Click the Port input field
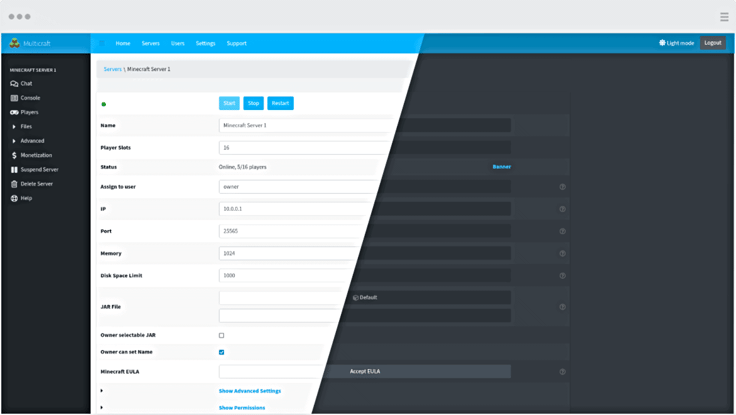Viewport: 736px width, 415px height. 365,231
